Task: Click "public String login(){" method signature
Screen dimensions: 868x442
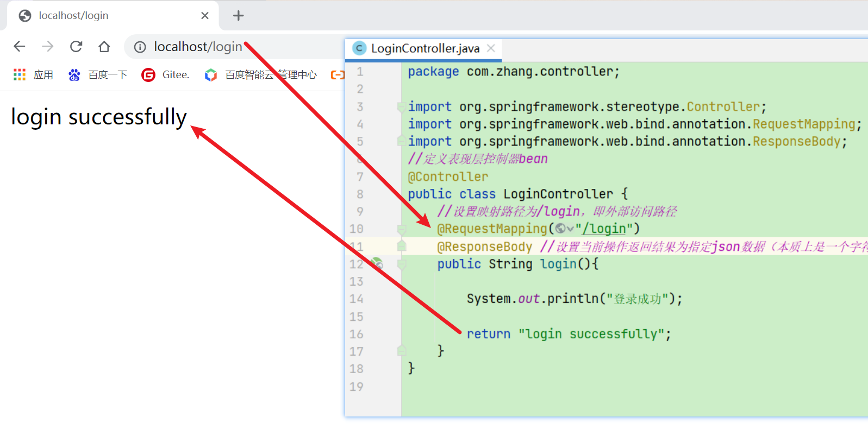Action: [x=518, y=264]
